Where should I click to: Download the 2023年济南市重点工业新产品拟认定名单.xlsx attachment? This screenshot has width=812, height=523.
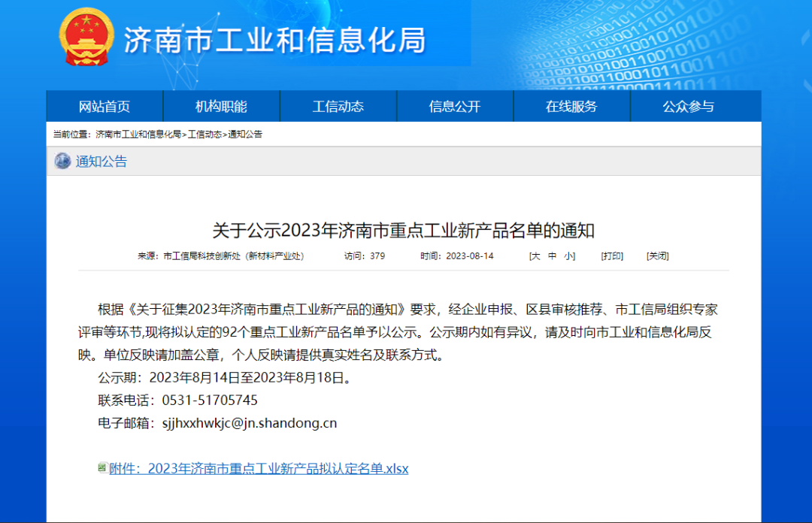click(x=259, y=469)
